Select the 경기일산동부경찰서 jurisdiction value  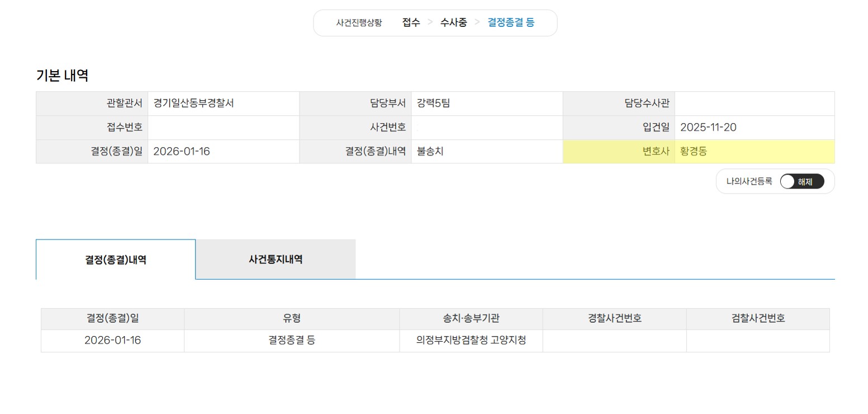(x=193, y=103)
